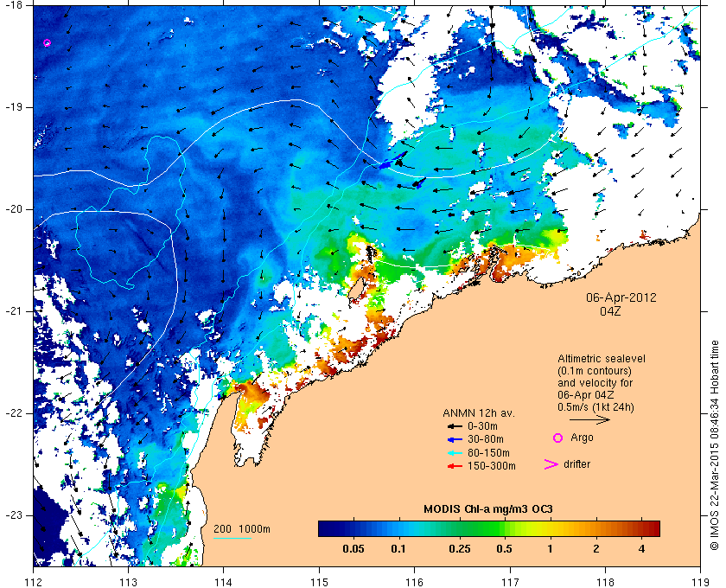Screen dimensions: 726x588
Task: Click the Argo legend text
Action: click(x=582, y=438)
